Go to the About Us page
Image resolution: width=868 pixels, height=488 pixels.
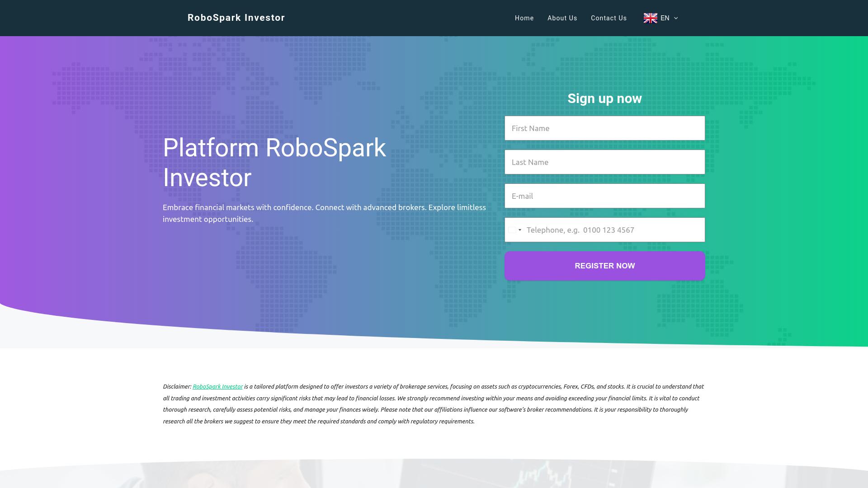(562, 18)
